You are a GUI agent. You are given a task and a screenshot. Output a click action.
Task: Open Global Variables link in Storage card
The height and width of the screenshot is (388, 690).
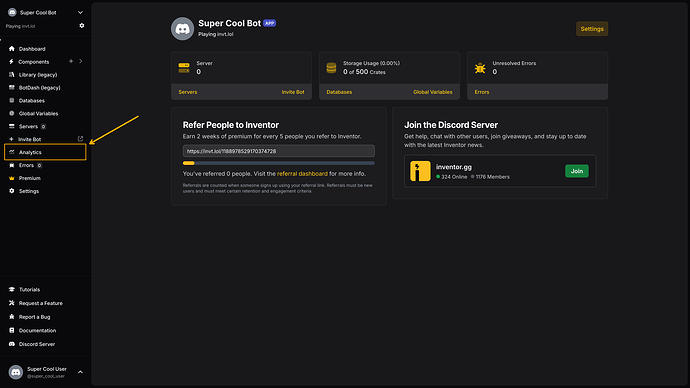pyautogui.click(x=433, y=92)
